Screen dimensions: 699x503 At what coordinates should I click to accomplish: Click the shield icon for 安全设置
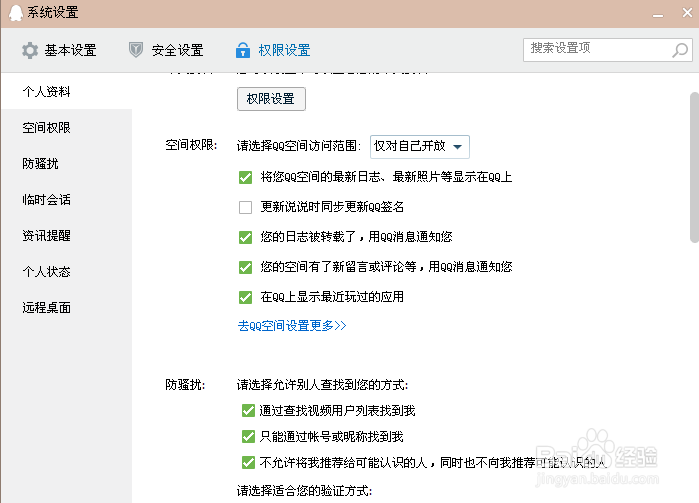(136, 50)
